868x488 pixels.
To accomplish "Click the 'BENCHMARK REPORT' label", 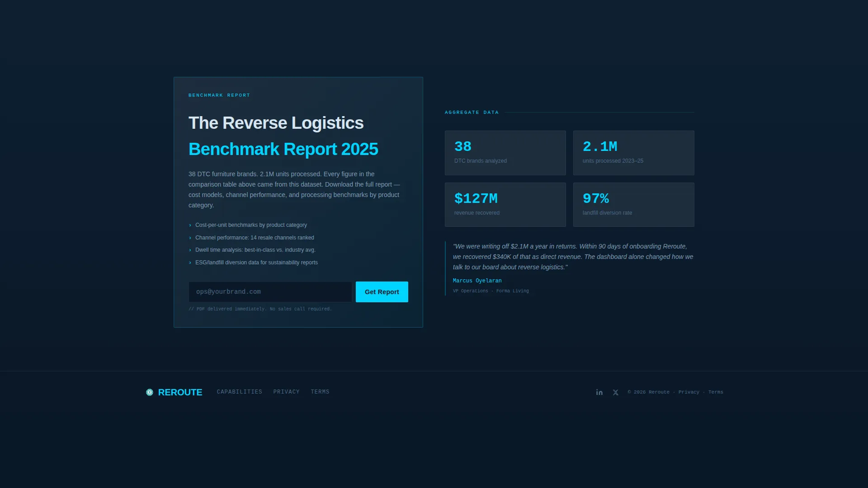I will (219, 95).
